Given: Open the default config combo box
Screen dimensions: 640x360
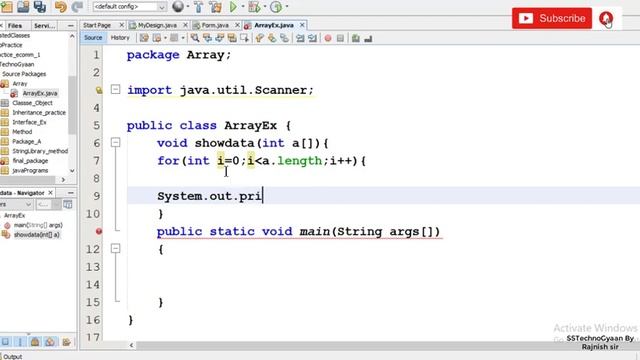Looking at the screenshot, I should [129, 7].
